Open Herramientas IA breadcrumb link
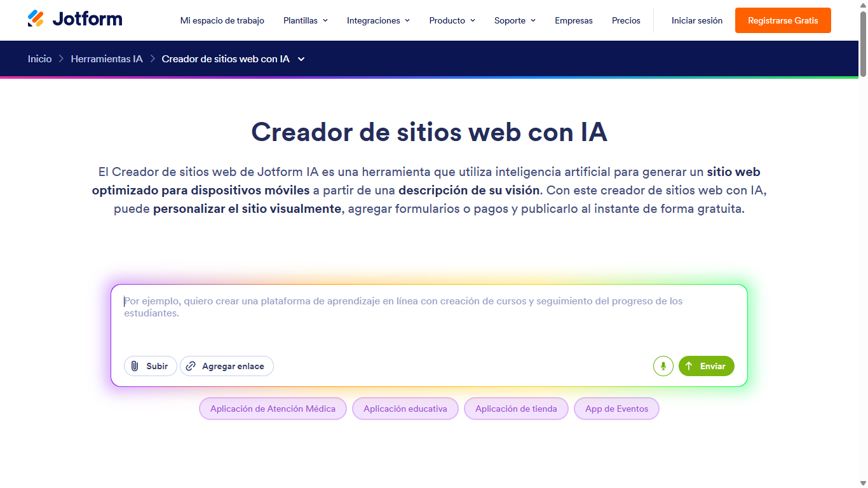 tap(107, 58)
